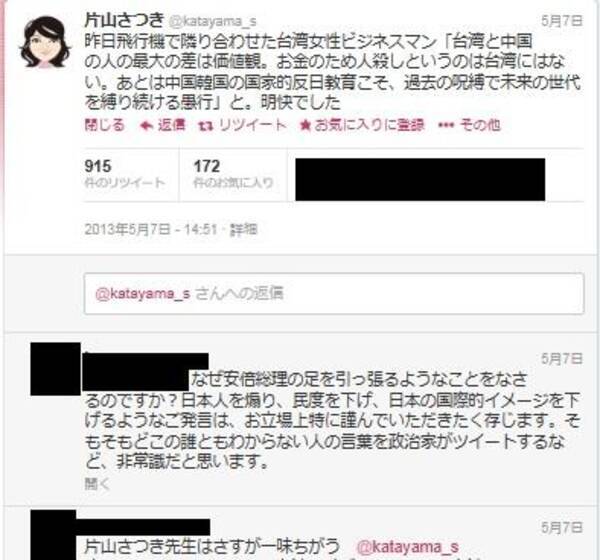Click the リツイート text label
600x560 pixels.
click(253, 125)
